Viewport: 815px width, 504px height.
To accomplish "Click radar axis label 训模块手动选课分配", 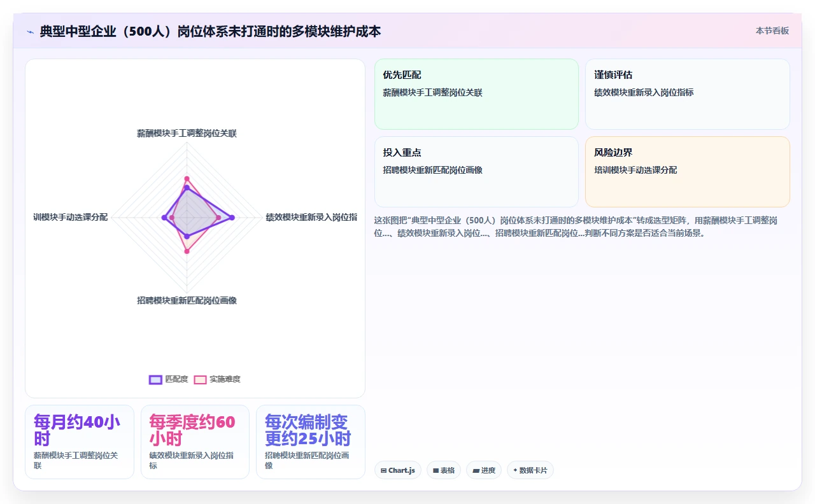I will point(70,217).
